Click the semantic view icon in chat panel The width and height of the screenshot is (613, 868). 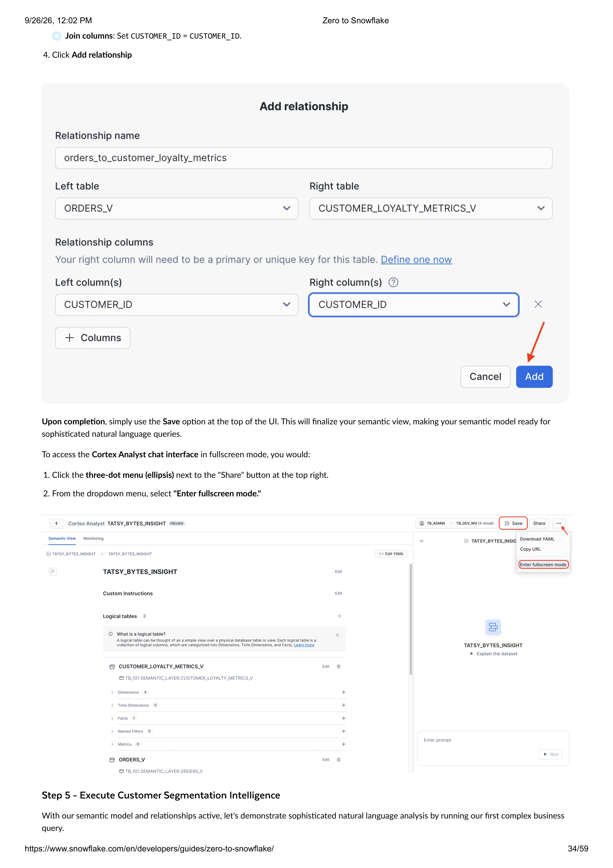pos(493,627)
